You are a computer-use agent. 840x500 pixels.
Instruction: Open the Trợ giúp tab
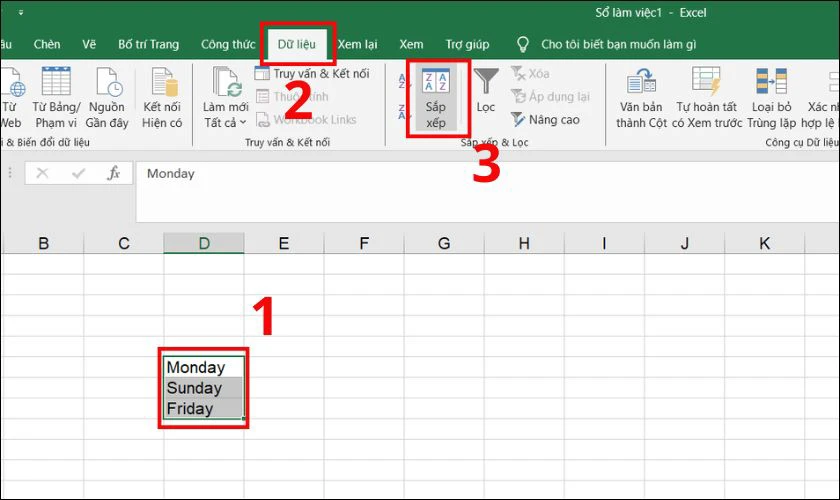coord(467,44)
